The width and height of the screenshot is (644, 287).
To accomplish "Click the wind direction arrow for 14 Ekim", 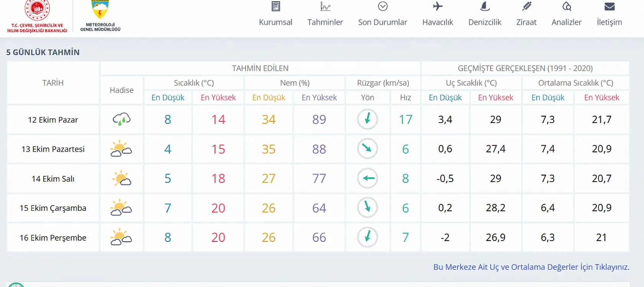I will (x=368, y=178).
